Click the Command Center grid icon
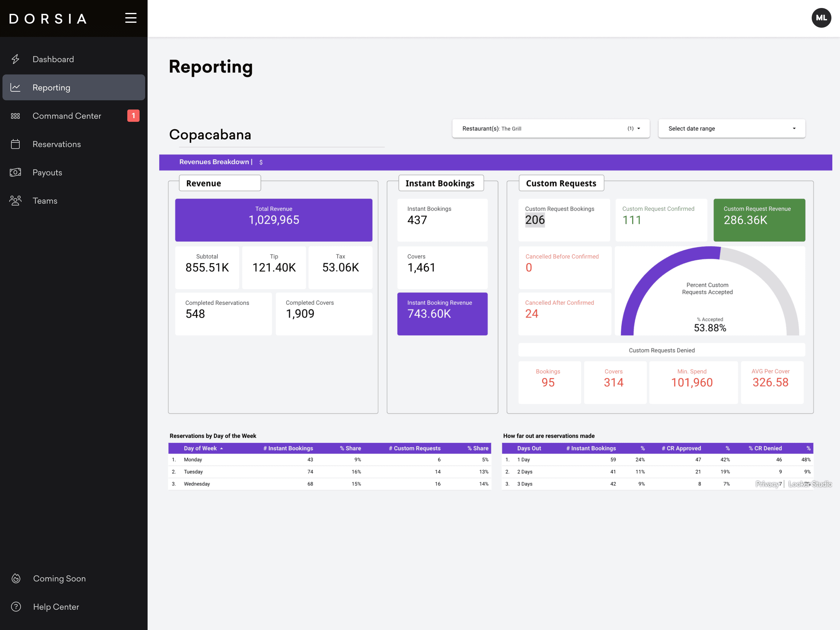The width and height of the screenshot is (840, 630). (x=15, y=116)
